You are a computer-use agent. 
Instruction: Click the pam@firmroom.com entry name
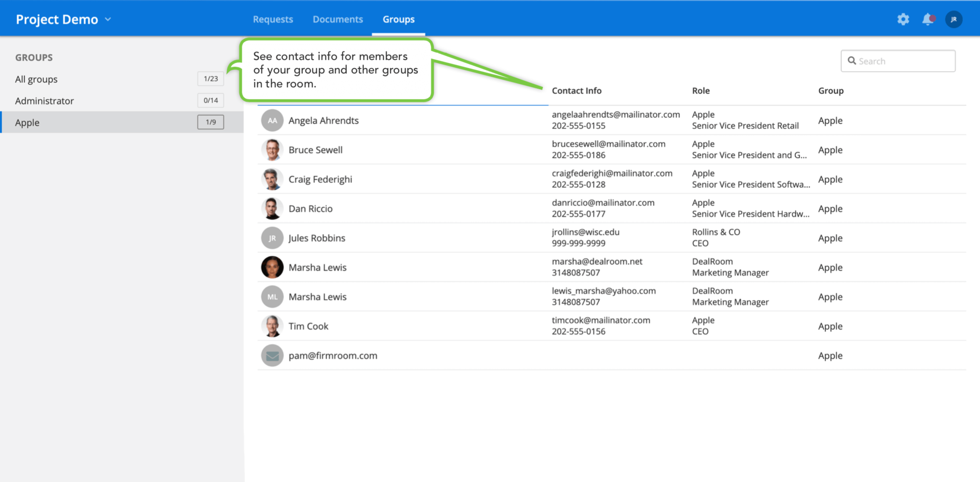[333, 356]
